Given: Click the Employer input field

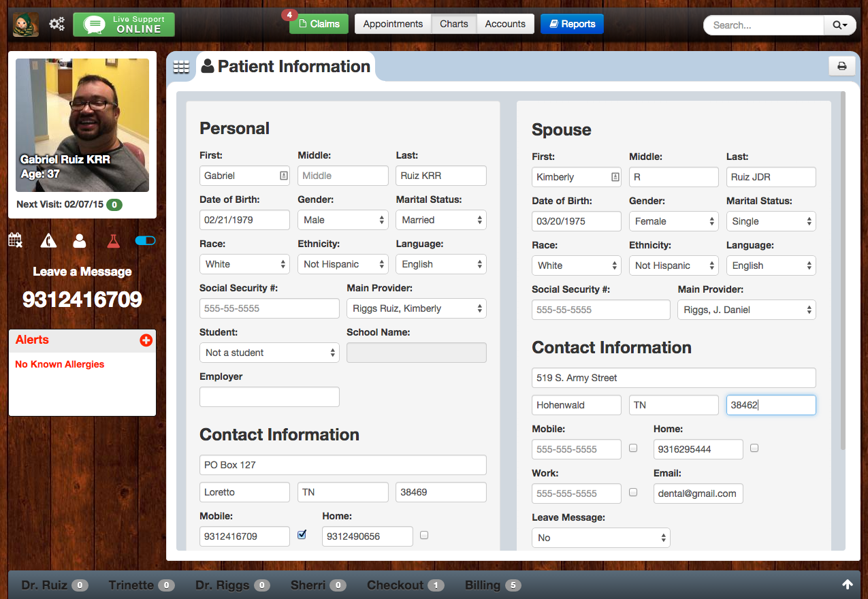Looking at the screenshot, I should 269,397.
